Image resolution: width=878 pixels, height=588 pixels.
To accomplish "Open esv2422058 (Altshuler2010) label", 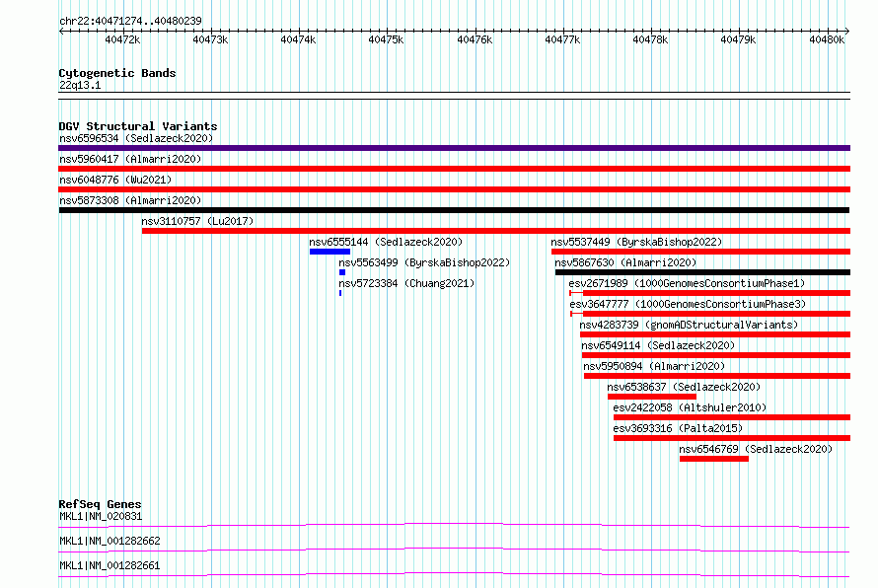I will [690, 407].
